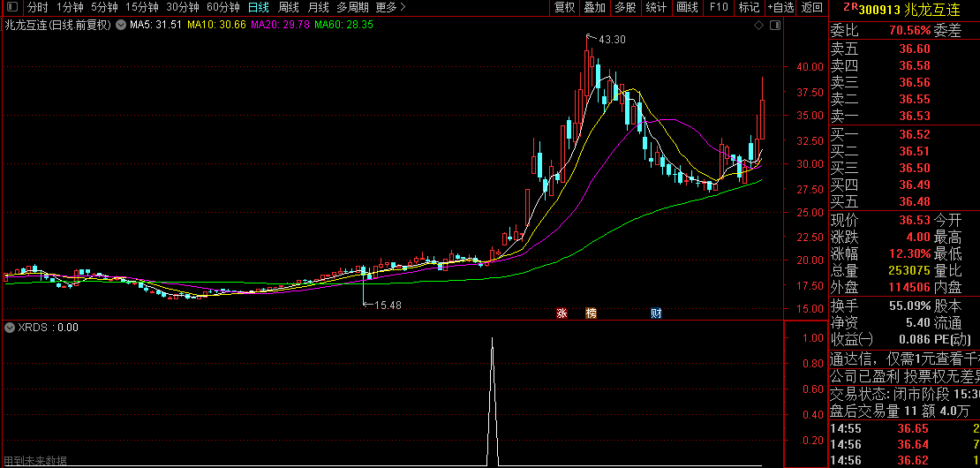Toggle 复权 price adjustment
The height and width of the screenshot is (468, 980).
click(x=564, y=7)
